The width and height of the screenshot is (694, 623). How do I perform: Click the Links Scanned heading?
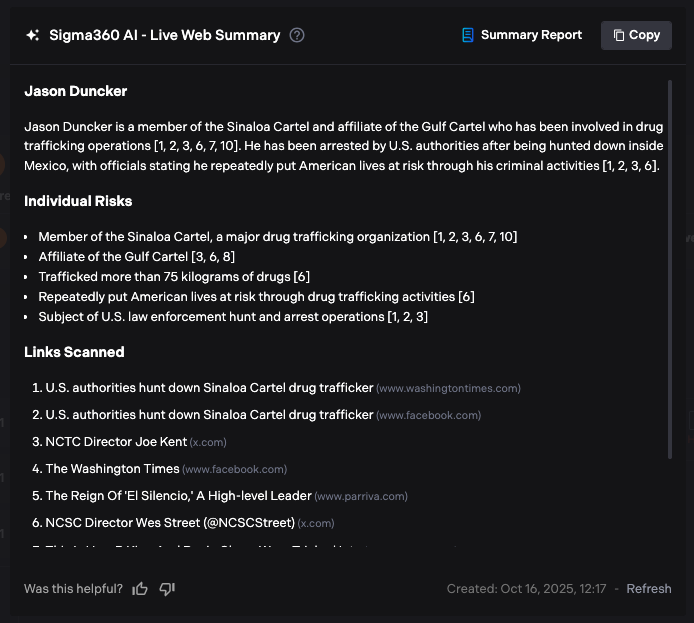[74, 352]
